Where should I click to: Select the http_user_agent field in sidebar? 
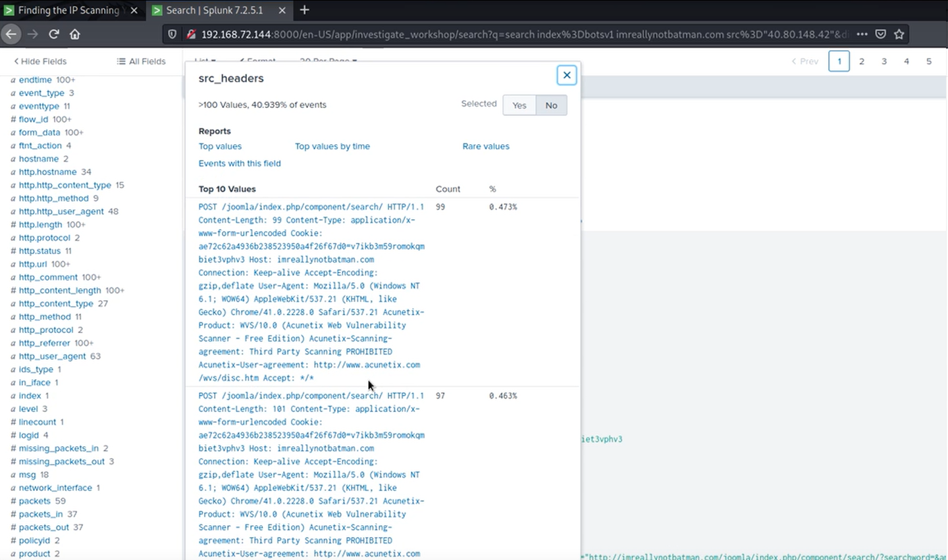52,356
